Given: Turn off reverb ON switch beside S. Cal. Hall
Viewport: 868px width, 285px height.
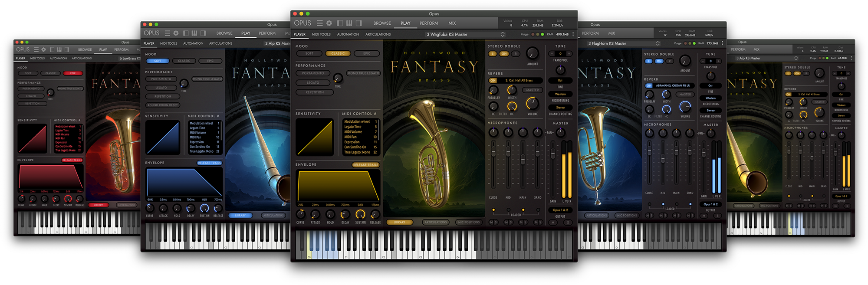Looking at the screenshot, I should [493, 81].
